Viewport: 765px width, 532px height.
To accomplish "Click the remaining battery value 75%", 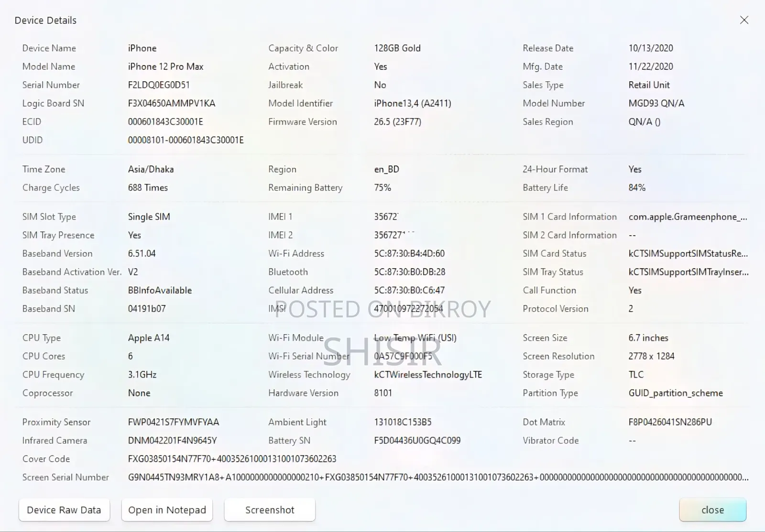I will click(x=382, y=188).
